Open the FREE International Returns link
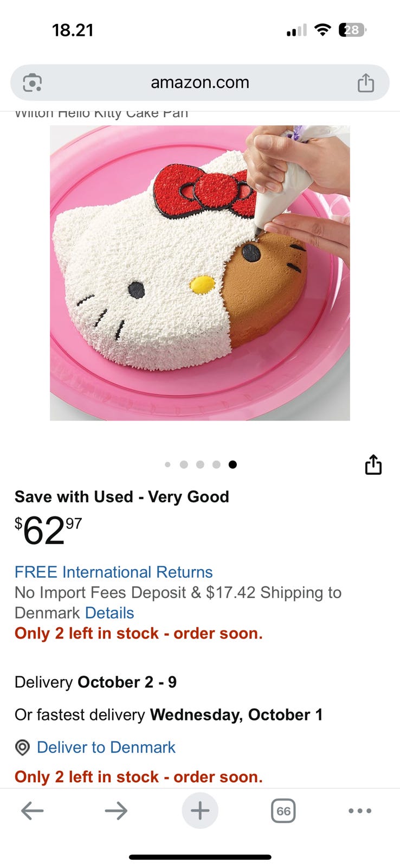 pos(114,572)
